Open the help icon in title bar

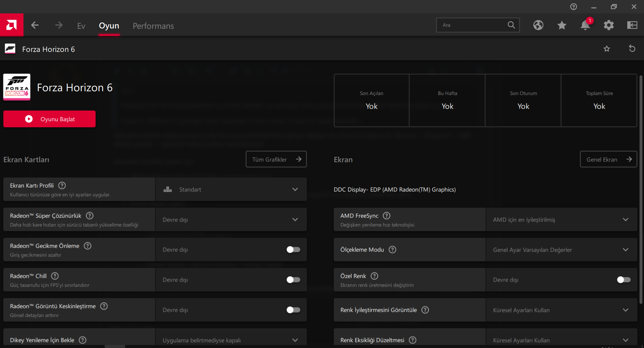(574, 7)
